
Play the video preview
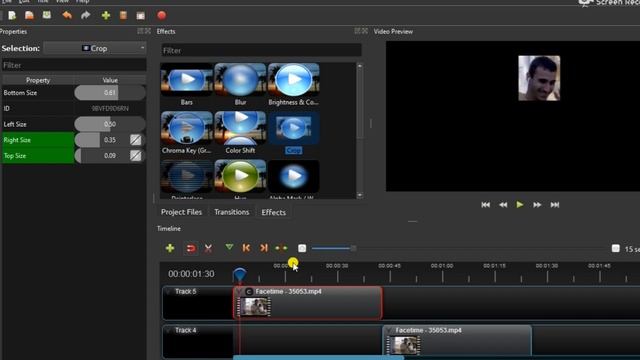tap(520, 204)
